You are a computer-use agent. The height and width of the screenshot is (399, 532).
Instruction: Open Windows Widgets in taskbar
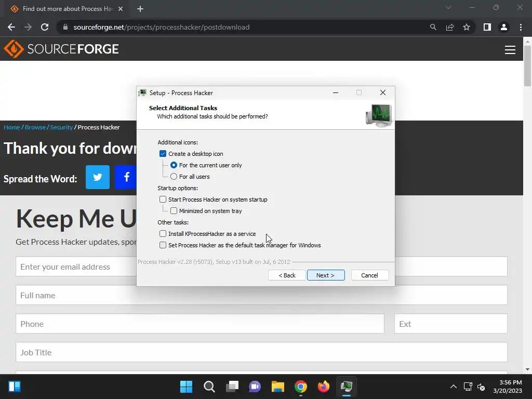[15, 387]
